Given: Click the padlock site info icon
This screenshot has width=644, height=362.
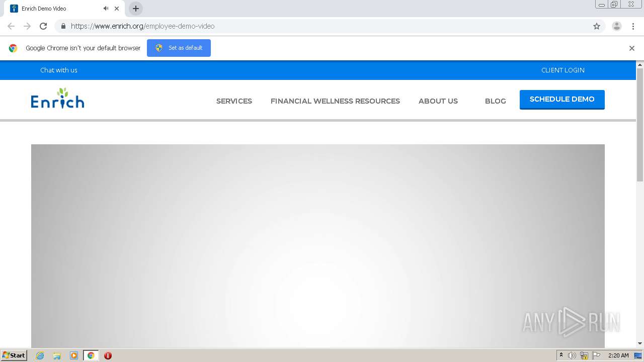Looking at the screenshot, I should point(63,26).
